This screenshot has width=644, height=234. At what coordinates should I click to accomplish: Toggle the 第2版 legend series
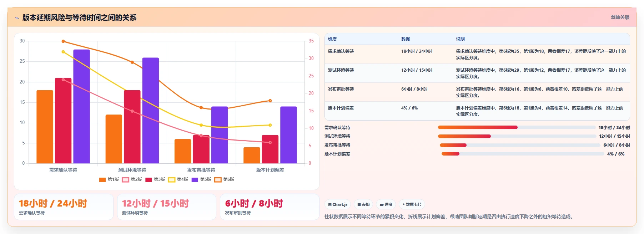(132, 179)
